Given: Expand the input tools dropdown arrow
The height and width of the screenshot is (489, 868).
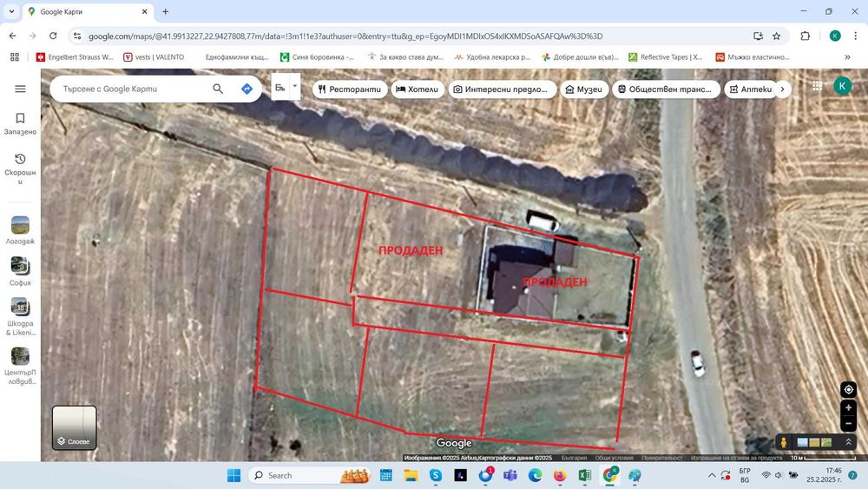Looking at the screenshot, I should point(295,86).
